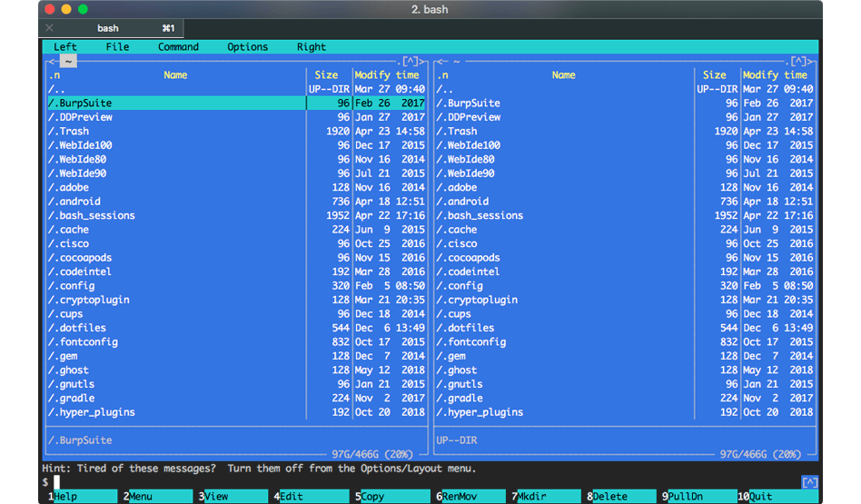This screenshot has width=861, height=504.
Task: Open the Left panel dropdown menu
Action: point(65,47)
